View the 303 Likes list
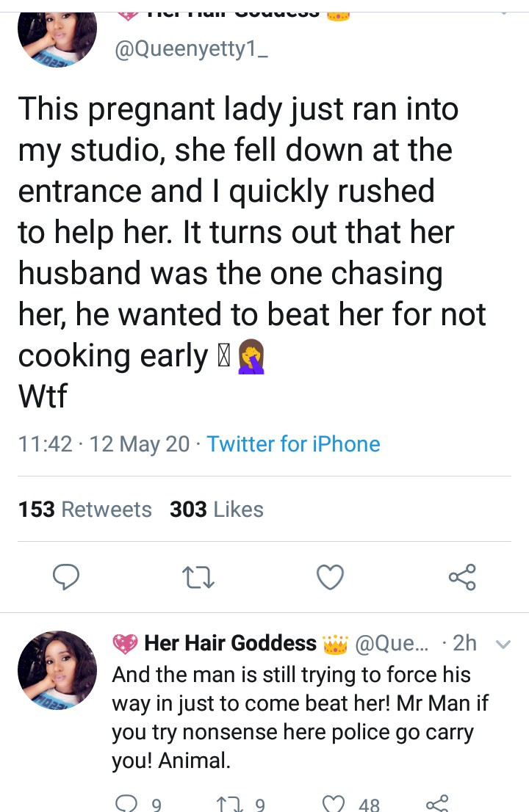The image size is (529, 812). 217,510
